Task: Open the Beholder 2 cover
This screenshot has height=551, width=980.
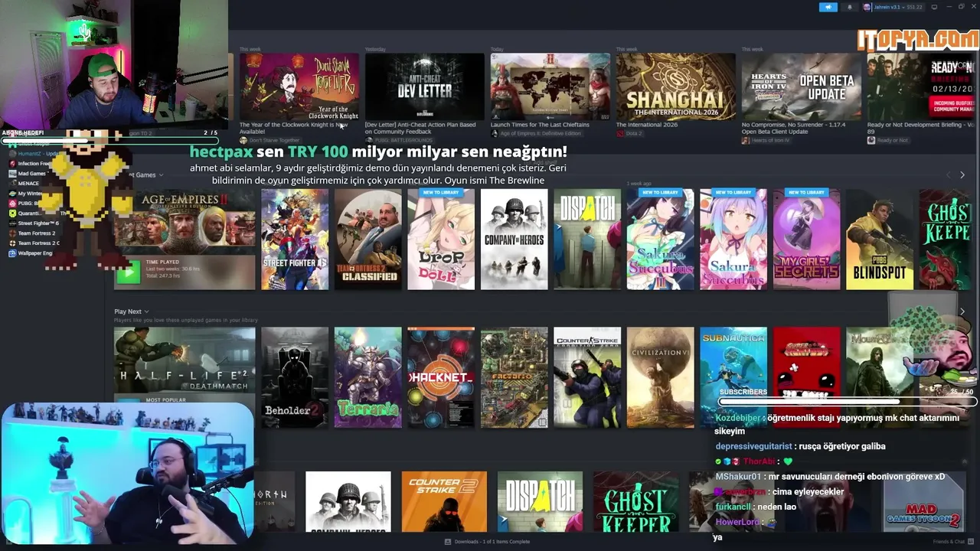Action: pos(295,377)
